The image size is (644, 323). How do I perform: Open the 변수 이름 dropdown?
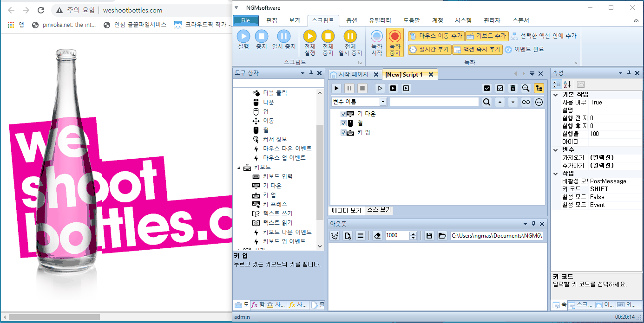(383, 102)
